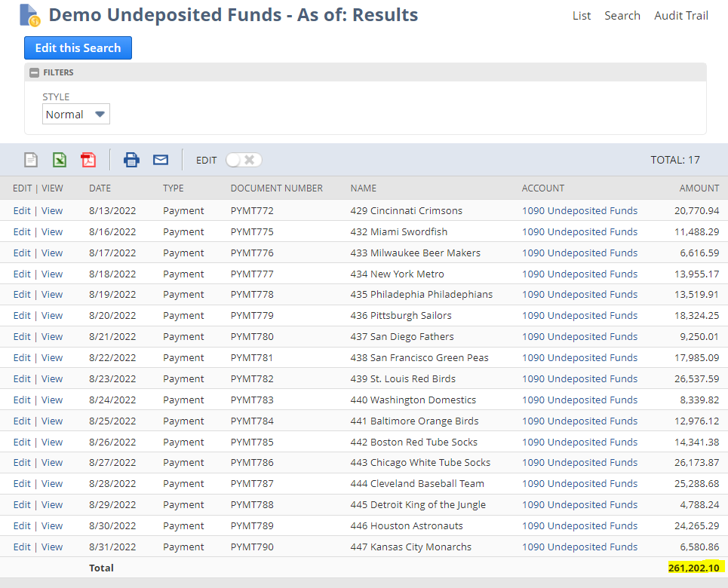Sort by the DOCUMENT NUMBER column header

tap(276, 188)
